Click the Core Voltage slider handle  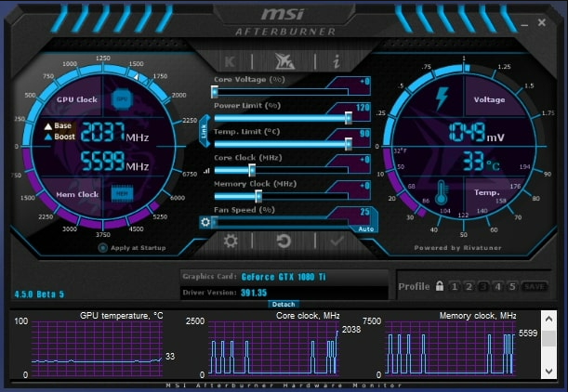coord(215,92)
